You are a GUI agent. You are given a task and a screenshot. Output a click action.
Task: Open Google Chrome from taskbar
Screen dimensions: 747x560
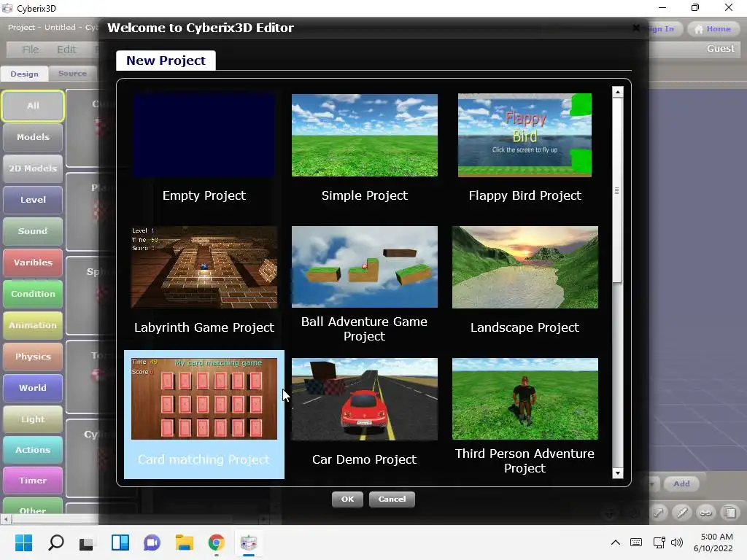pyautogui.click(x=216, y=542)
